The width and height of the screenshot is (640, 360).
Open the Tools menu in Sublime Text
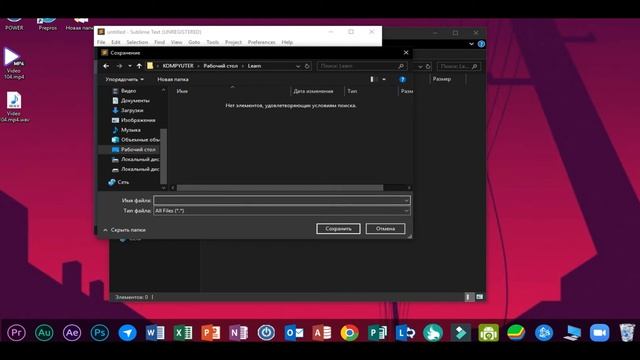click(212, 42)
